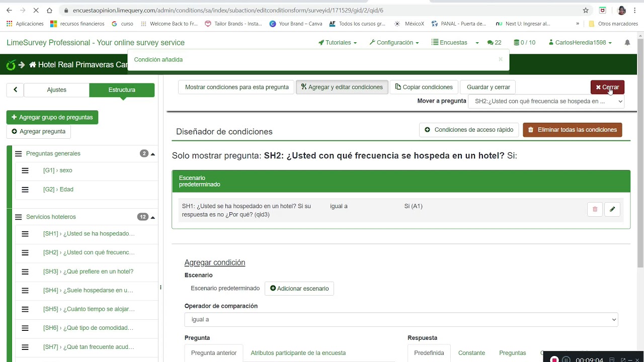Click handle icon beside G2 Edad
The width and height of the screenshot is (644, 362).
tap(25, 190)
